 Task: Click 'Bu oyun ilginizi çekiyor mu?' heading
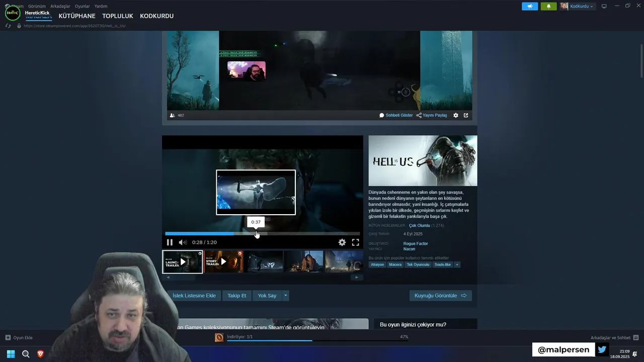413,325
